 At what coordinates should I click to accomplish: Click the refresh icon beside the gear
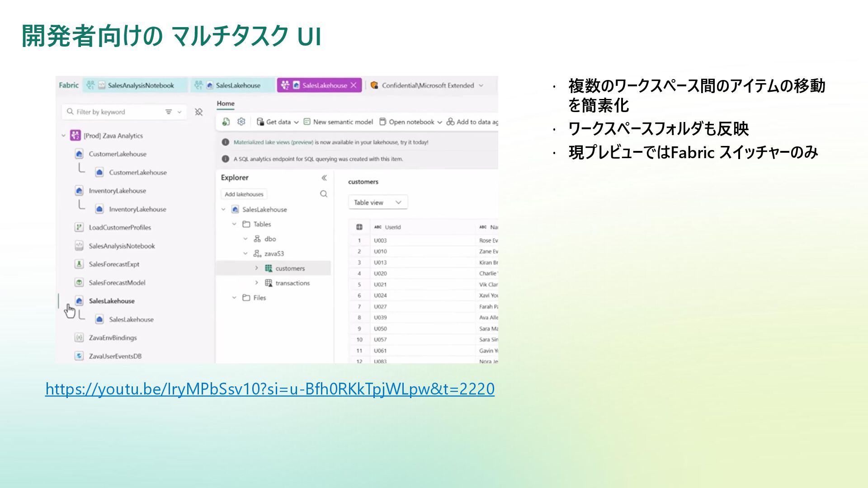coord(226,122)
